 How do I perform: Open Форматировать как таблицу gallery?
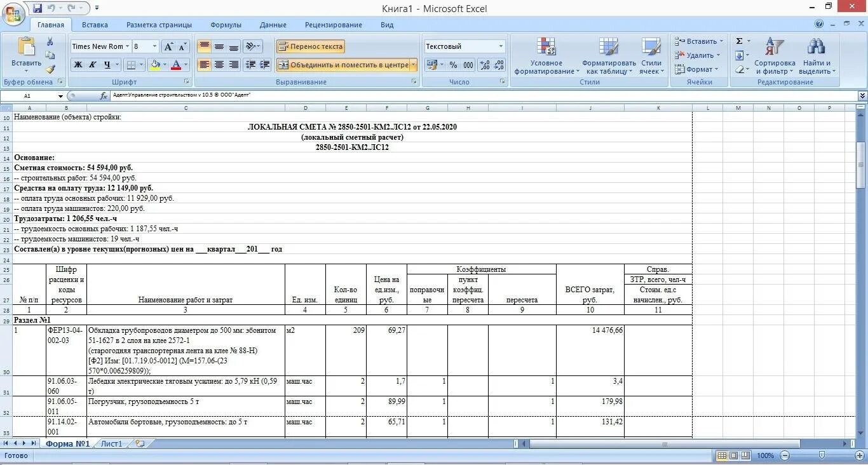point(609,56)
